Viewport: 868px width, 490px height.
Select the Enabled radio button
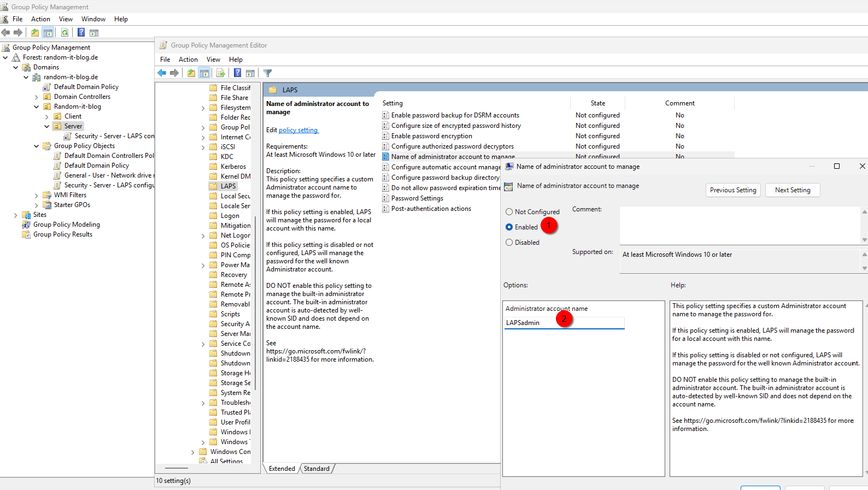(x=509, y=227)
